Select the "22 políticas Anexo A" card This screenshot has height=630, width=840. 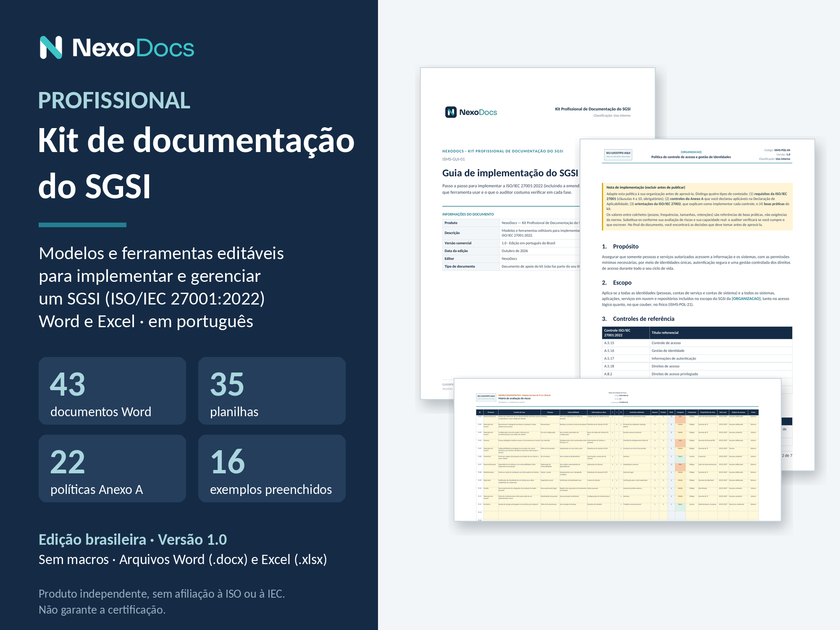click(112, 468)
